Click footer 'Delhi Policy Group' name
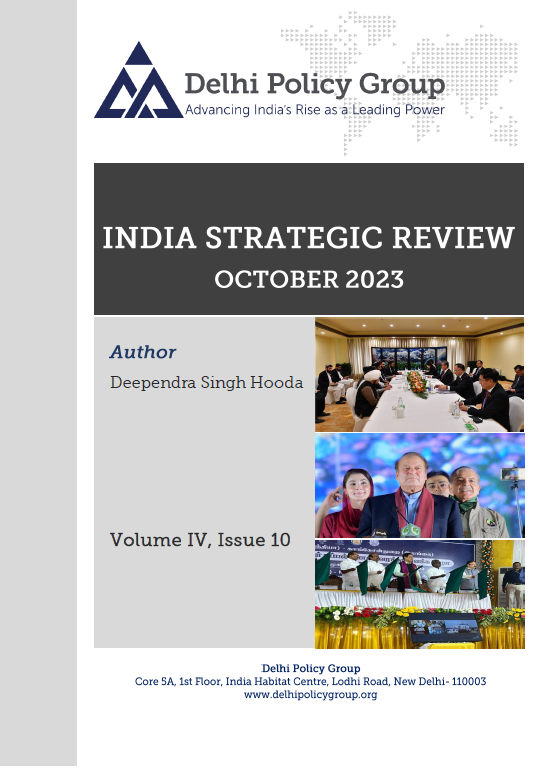Viewport: 540px width, 768px height. [x=311, y=668]
